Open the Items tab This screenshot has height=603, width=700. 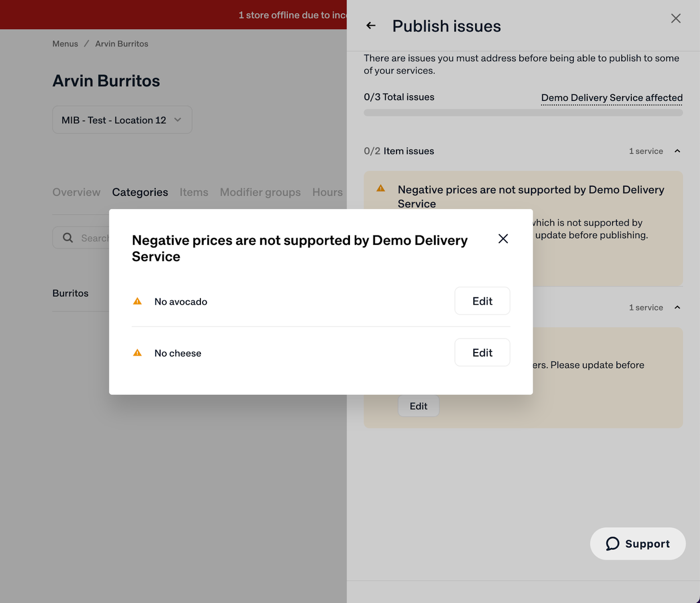pyautogui.click(x=194, y=192)
